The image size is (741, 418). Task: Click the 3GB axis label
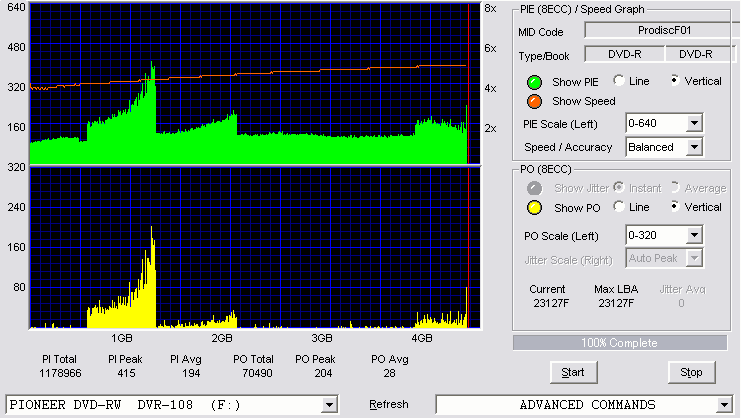tap(322, 338)
